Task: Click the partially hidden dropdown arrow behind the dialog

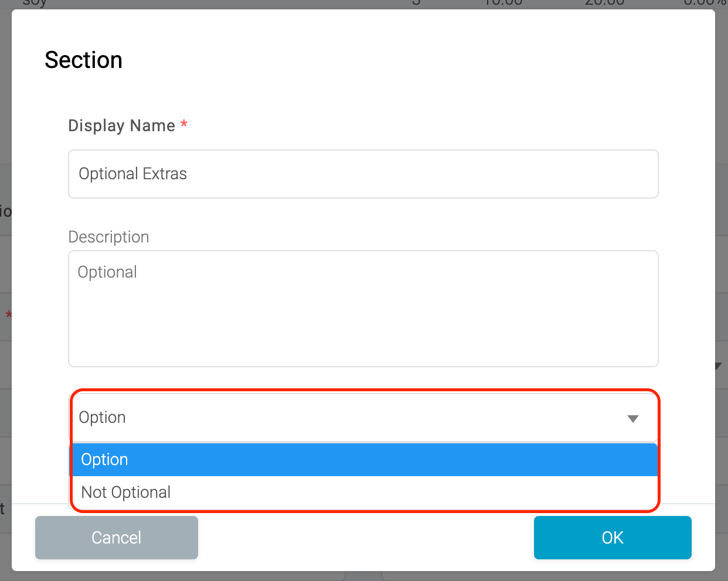Action: tap(719, 366)
